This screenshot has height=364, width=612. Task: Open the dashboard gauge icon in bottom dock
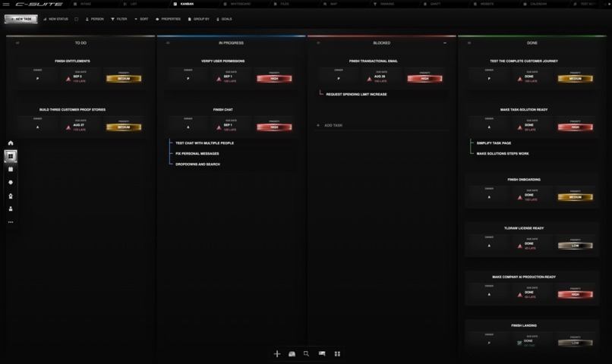(292, 354)
